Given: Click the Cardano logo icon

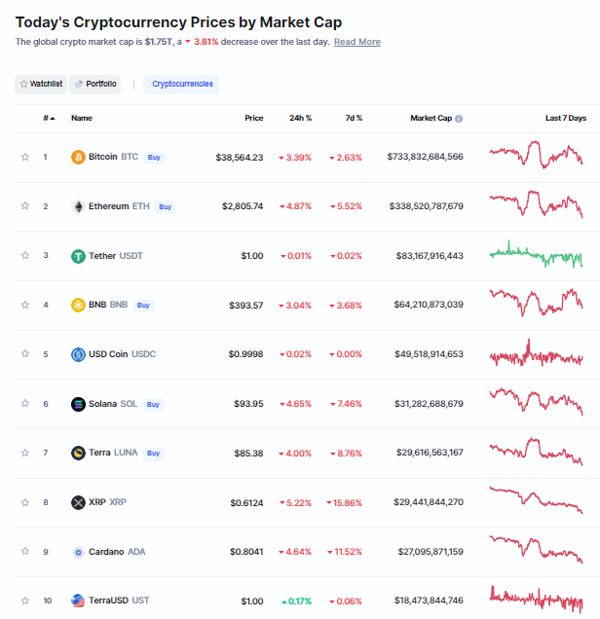Looking at the screenshot, I should pos(78,552).
